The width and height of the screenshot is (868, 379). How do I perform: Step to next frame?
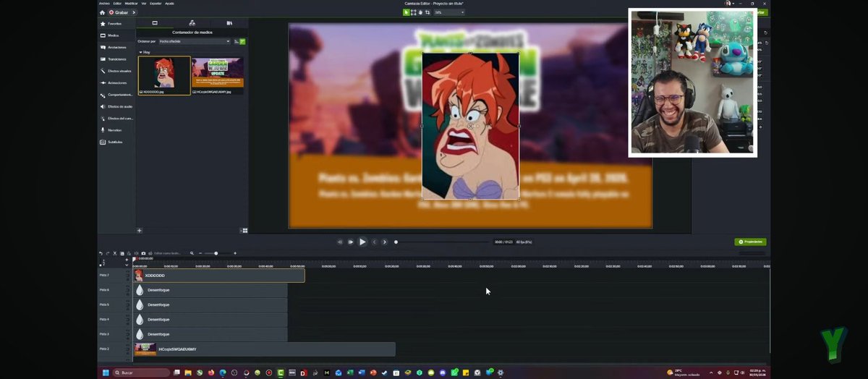351,242
